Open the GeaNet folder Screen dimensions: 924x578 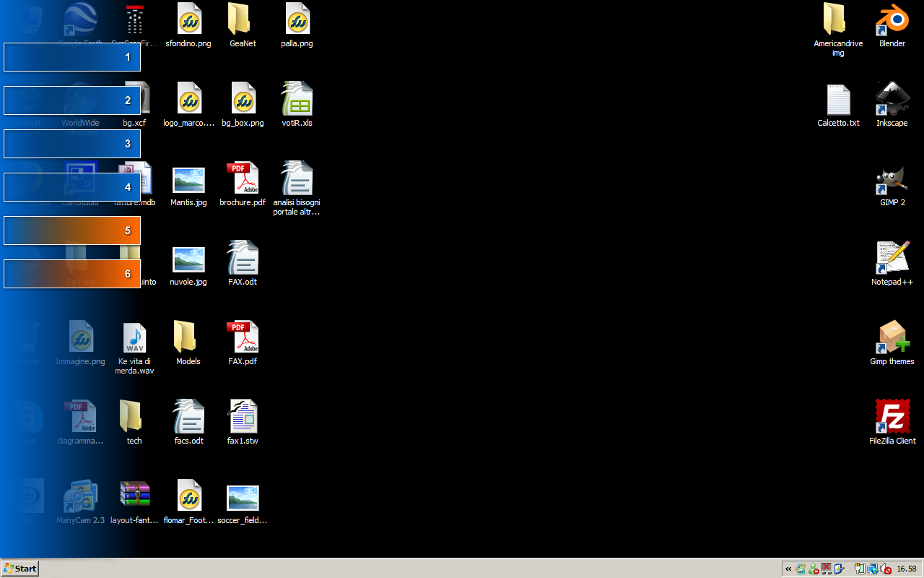coord(243,25)
